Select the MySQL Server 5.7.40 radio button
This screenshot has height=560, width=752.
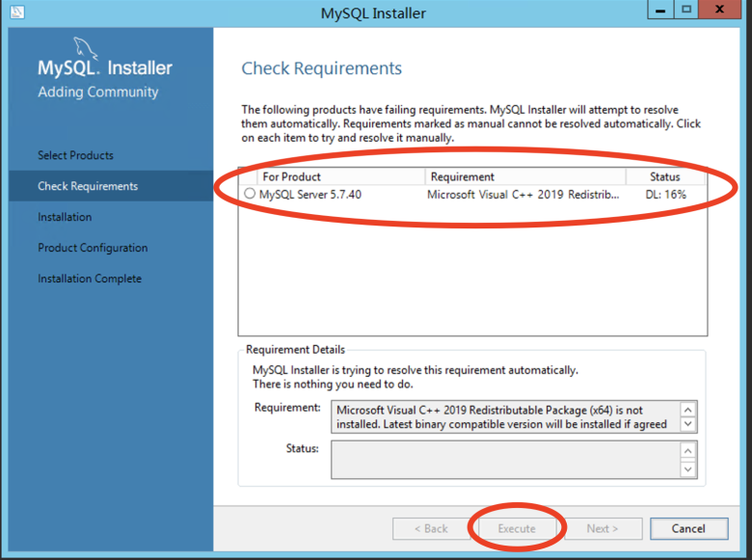[251, 194]
